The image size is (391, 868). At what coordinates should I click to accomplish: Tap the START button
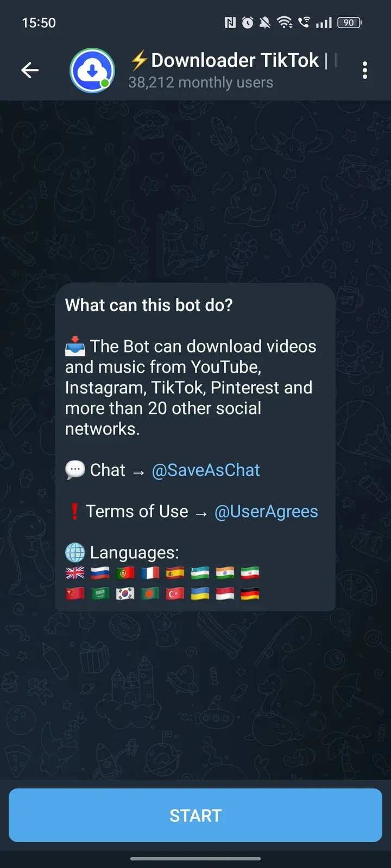(x=195, y=815)
